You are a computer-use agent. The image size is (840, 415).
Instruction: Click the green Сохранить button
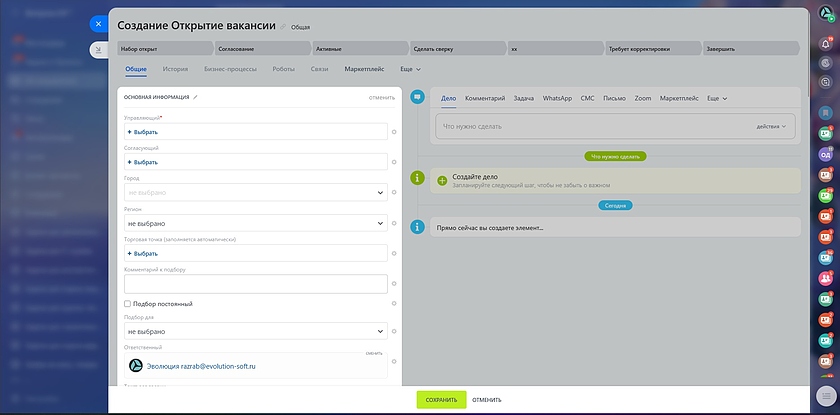(x=441, y=400)
